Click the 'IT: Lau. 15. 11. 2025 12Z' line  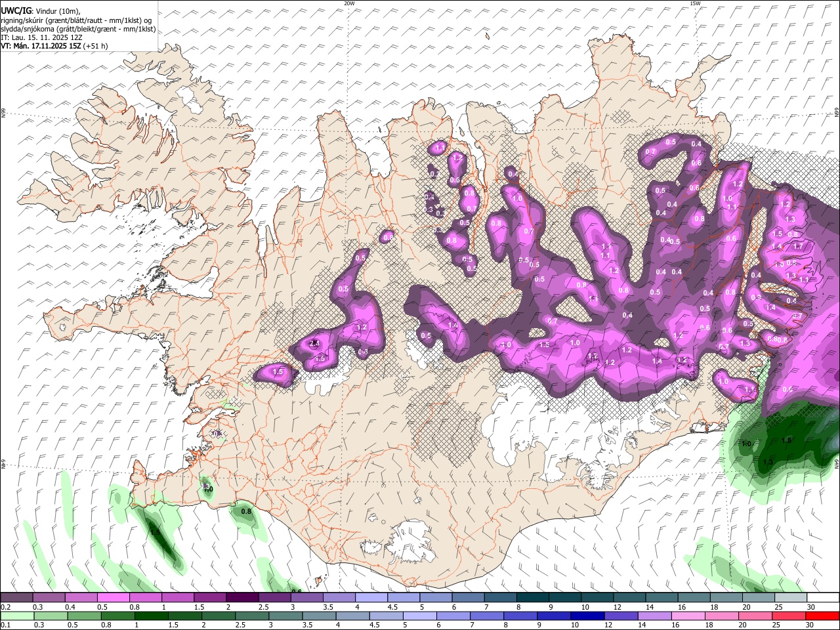(x=41, y=37)
